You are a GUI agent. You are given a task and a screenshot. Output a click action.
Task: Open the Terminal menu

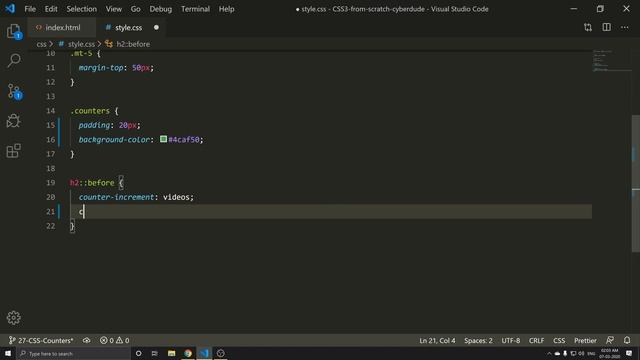(195, 9)
